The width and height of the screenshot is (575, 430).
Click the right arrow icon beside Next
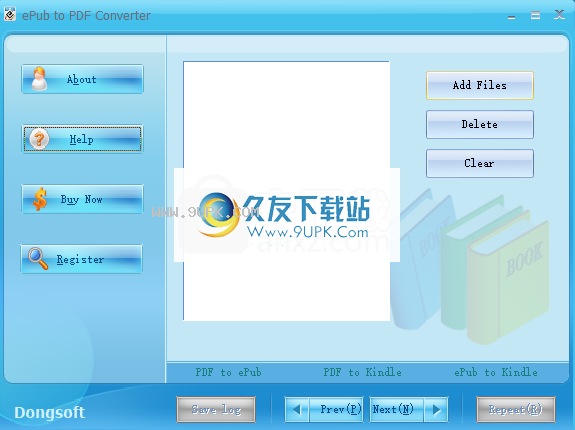pyautogui.click(x=436, y=409)
